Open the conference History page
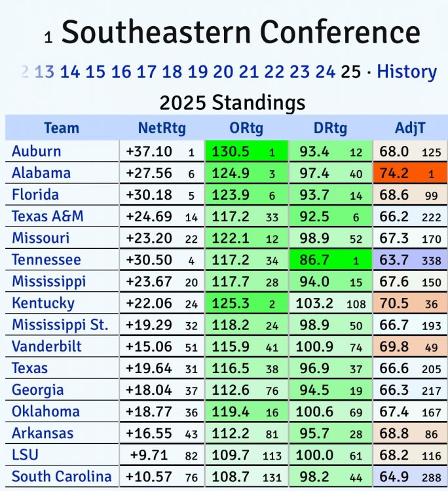Viewport: 448px width, 491px height. pos(407,71)
